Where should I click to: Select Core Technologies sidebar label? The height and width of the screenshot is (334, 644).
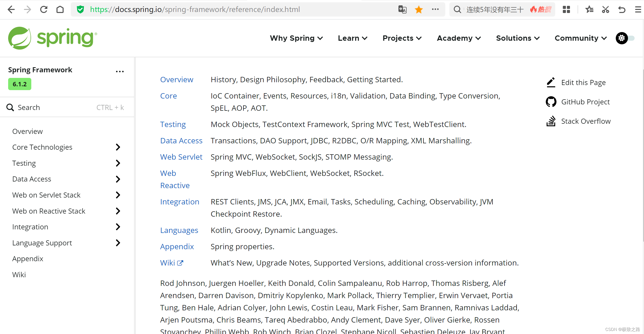click(42, 147)
